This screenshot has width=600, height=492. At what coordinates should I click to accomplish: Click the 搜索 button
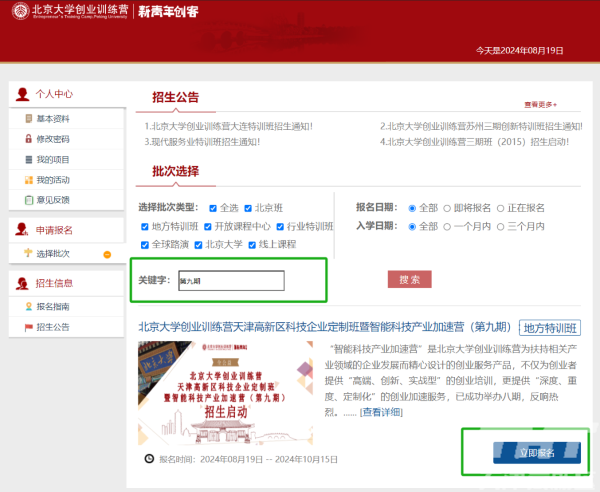[x=409, y=279]
